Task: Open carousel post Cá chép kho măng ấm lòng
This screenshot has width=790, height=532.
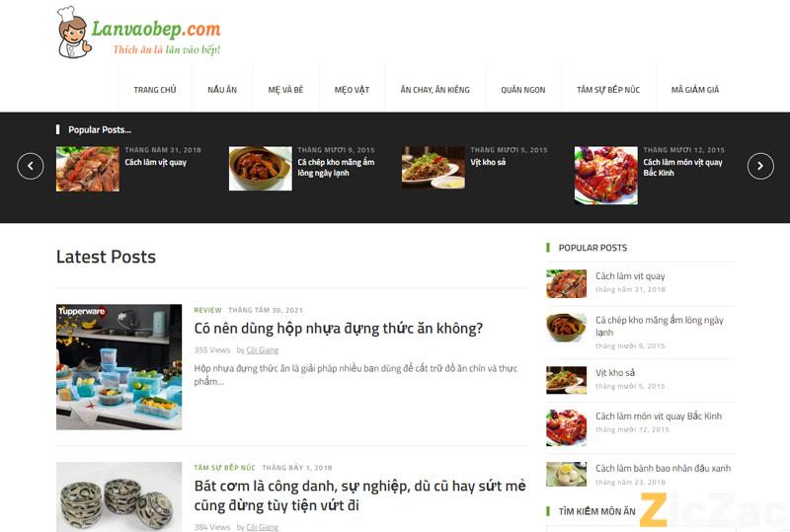Action: pyautogui.click(x=336, y=167)
